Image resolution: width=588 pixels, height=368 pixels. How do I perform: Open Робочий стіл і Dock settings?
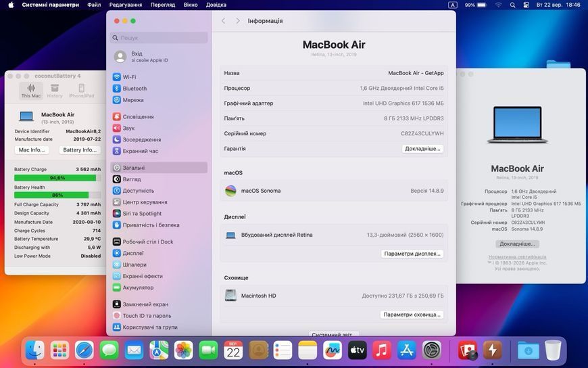click(159, 241)
